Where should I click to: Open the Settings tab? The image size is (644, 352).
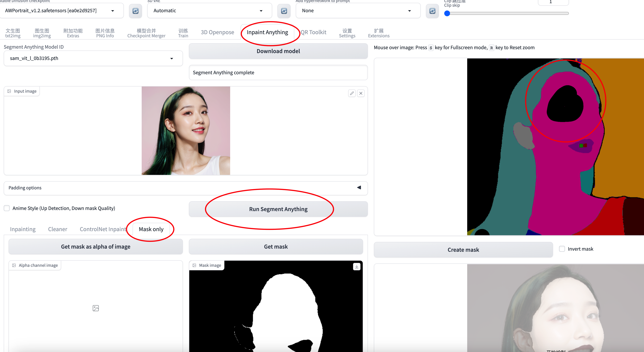[347, 33]
